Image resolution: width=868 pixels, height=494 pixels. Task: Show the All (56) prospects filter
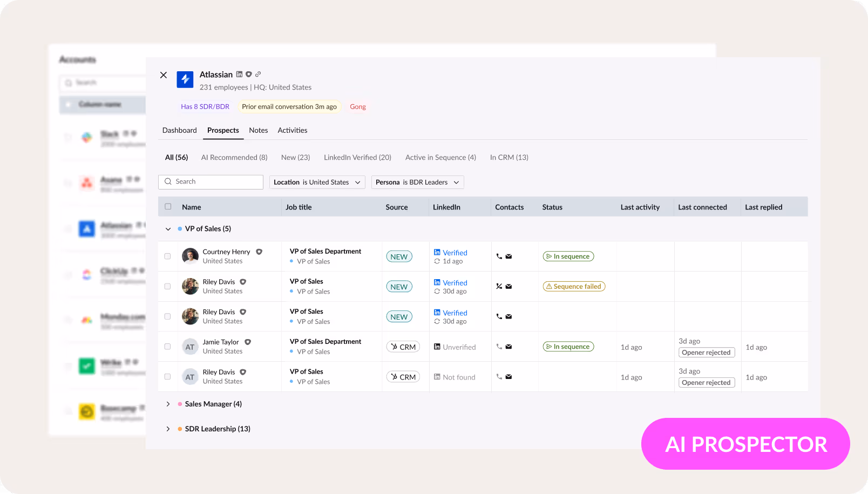(177, 158)
